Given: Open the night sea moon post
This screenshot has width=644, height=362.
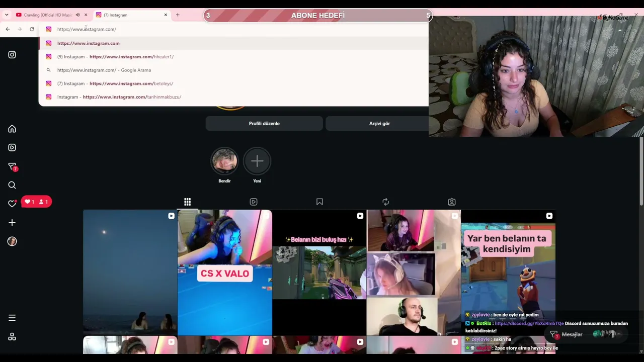Looking at the screenshot, I should [x=130, y=273].
